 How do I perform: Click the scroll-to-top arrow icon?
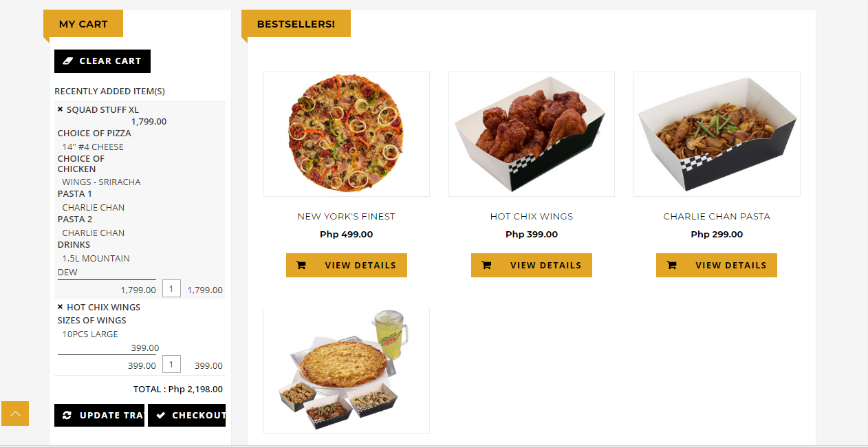point(15,414)
